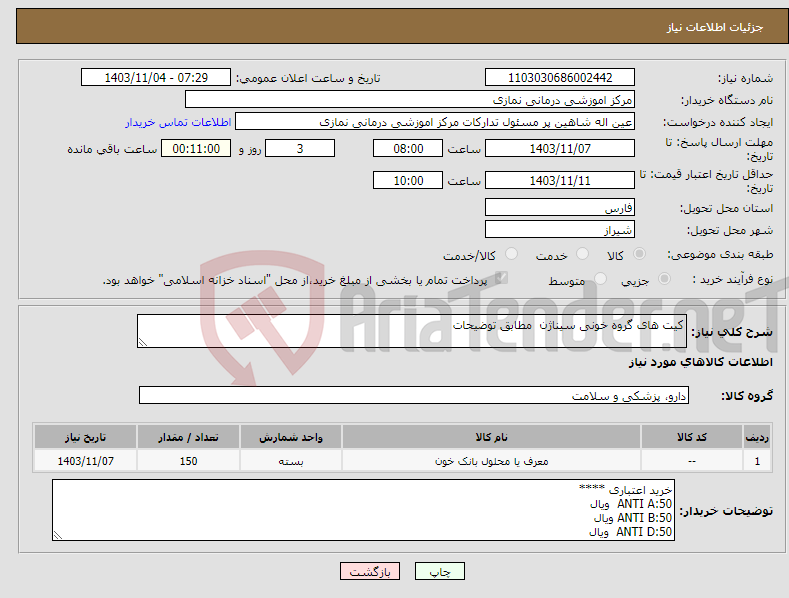Click the ردیف column header
789x598 pixels.
[757, 437]
